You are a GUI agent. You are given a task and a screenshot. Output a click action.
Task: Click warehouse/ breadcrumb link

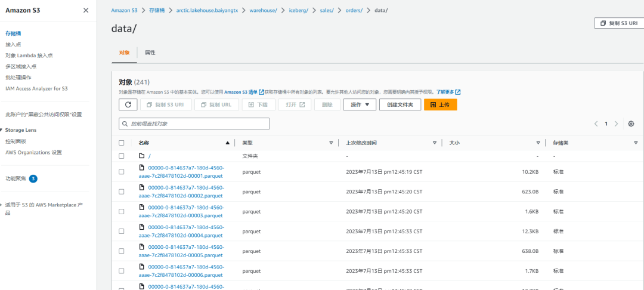click(264, 10)
